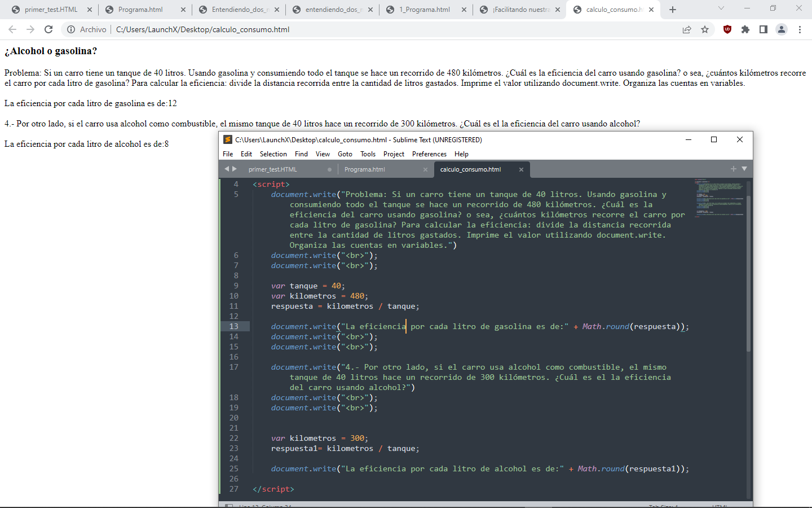
Task: Focus Chrome's address bar URL
Action: coord(202,29)
